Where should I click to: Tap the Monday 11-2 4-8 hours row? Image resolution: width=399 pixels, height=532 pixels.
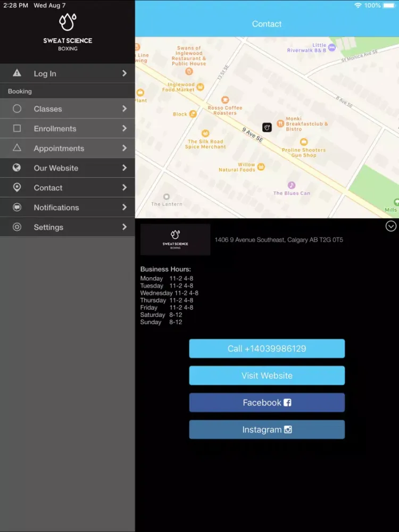167,278
